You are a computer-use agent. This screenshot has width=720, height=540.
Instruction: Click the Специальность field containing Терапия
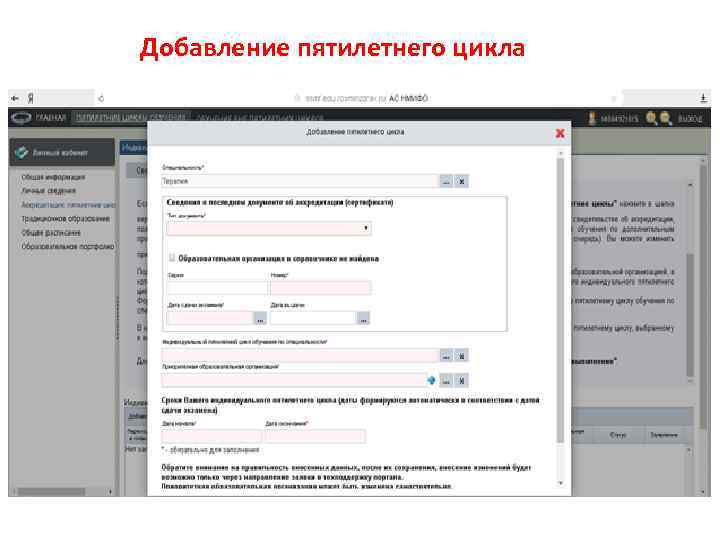300,181
